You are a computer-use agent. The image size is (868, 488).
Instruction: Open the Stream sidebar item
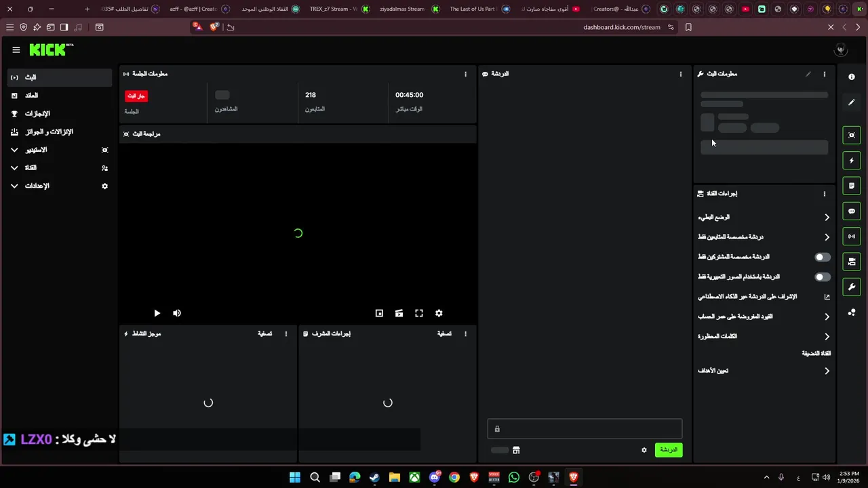click(x=60, y=77)
